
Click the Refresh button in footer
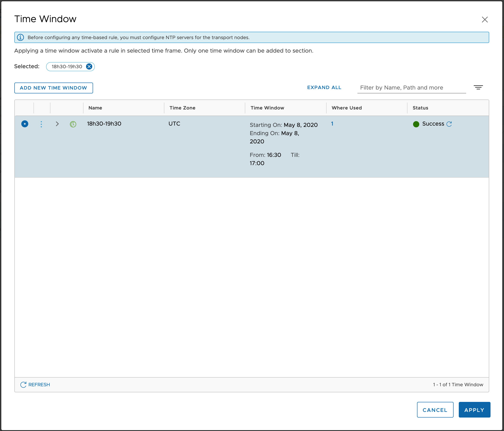click(x=35, y=385)
